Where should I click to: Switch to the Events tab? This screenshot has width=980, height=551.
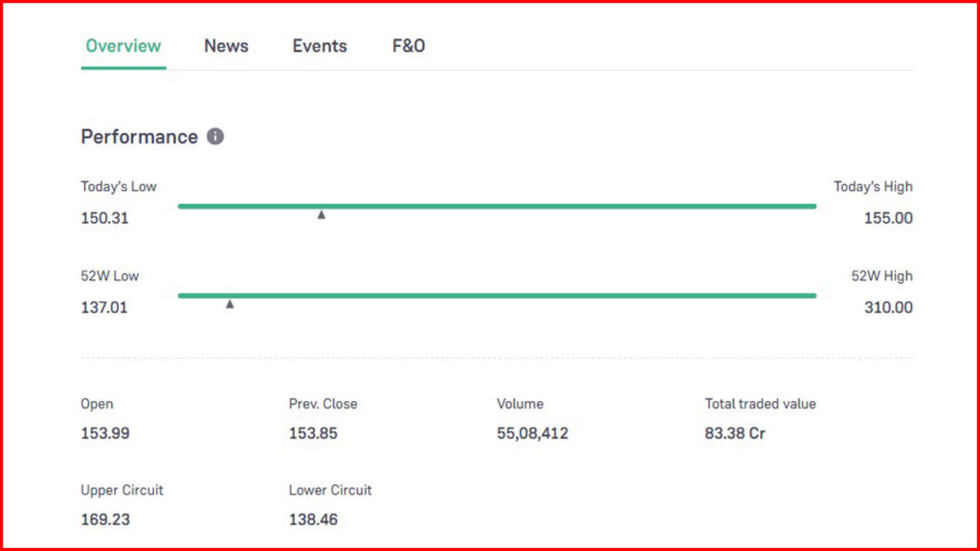(x=320, y=46)
